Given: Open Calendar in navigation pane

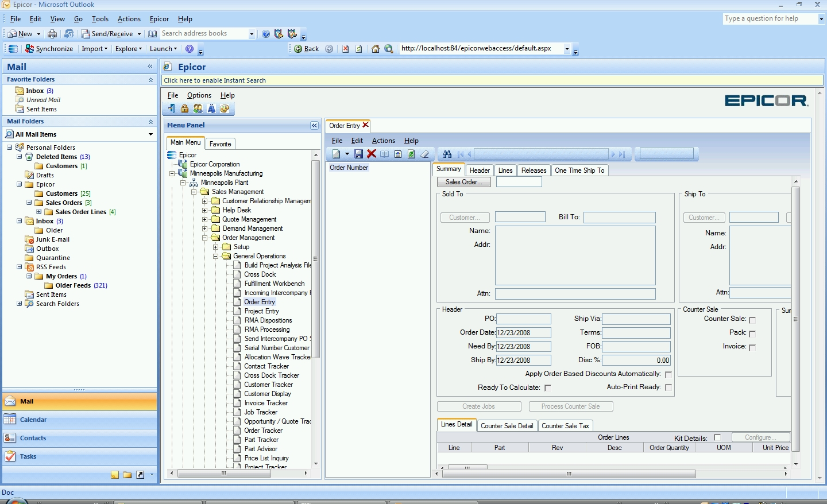Looking at the screenshot, I should tap(79, 420).
